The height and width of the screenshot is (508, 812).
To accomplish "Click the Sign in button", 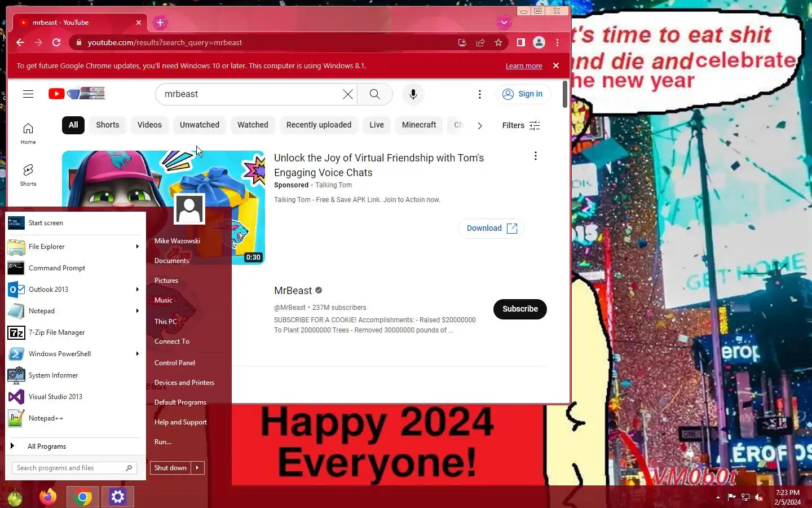I will click(523, 94).
